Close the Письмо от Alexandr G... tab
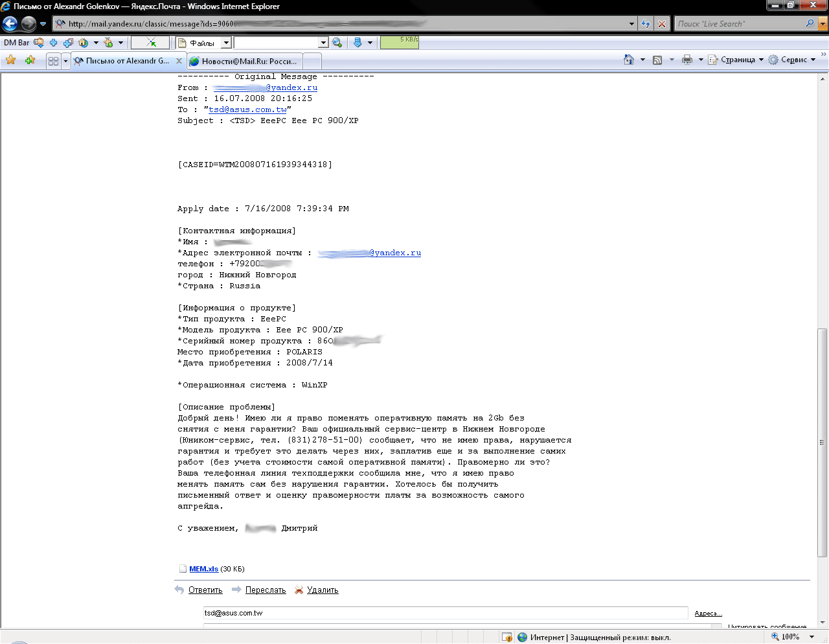This screenshot has width=829, height=644. point(179,61)
